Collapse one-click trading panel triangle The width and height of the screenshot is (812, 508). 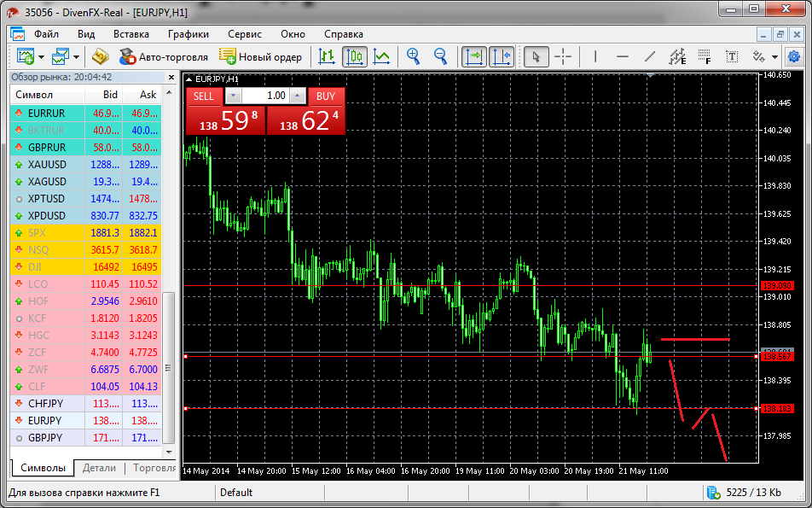[x=189, y=79]
